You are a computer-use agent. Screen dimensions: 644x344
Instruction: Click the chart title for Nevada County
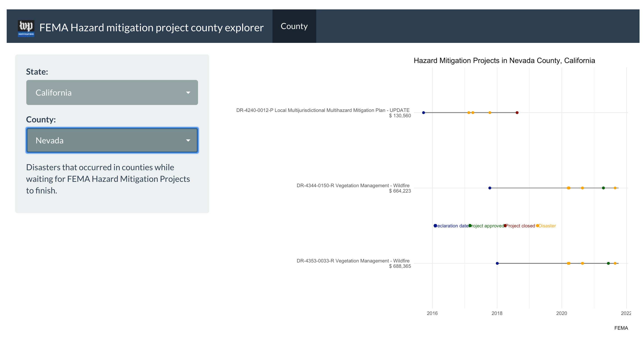[504, 61]
